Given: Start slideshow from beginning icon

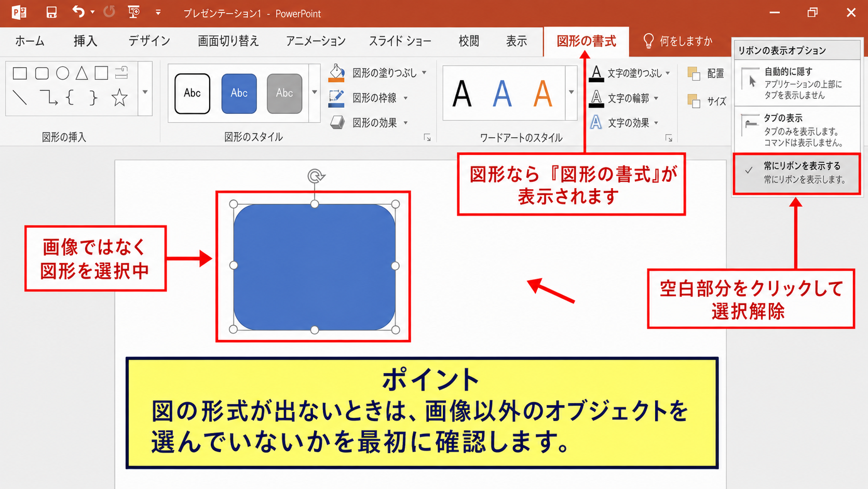Looking at the screenshot, I should point(134,12).
